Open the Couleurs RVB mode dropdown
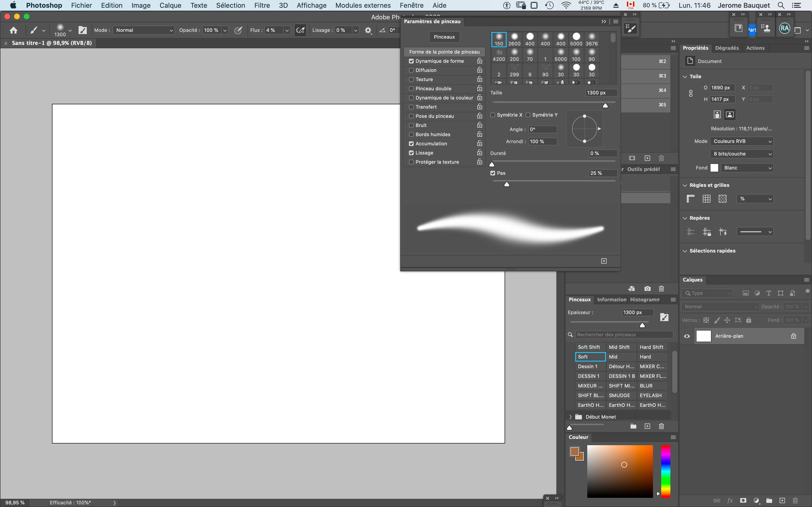Viewport: 812px width, 507px height. point(742,141)
